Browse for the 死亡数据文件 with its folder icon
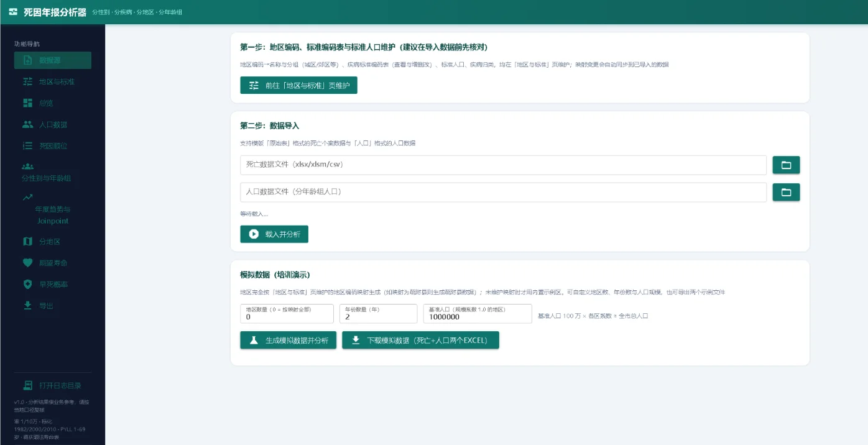 [786, 165]
